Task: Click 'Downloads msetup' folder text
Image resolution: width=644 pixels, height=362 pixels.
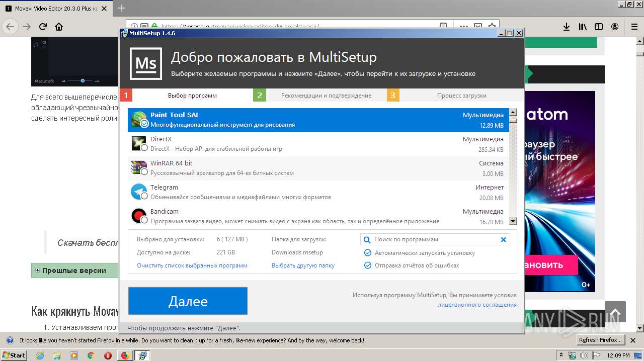Action: click(297, 252)
